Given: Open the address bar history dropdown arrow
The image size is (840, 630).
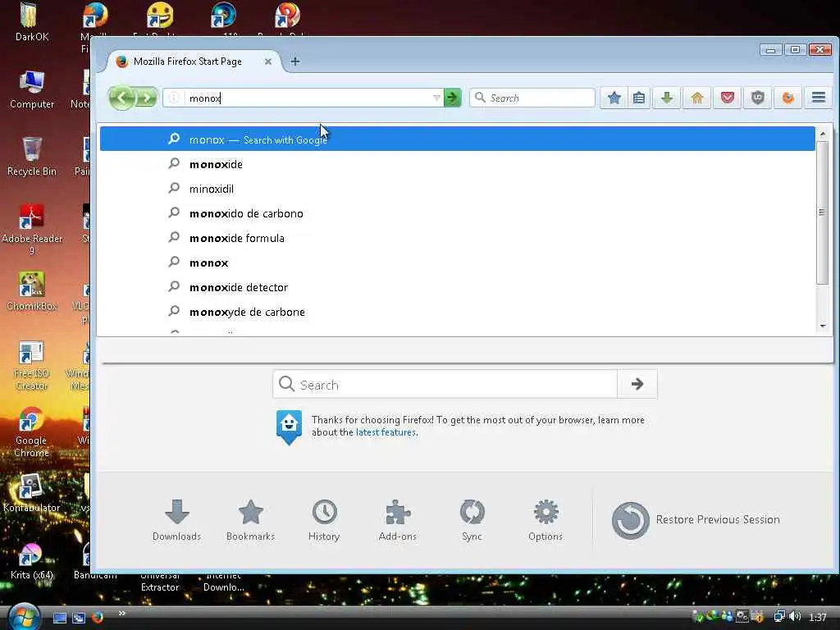Looking at the screenshot, I should (436, 98).
